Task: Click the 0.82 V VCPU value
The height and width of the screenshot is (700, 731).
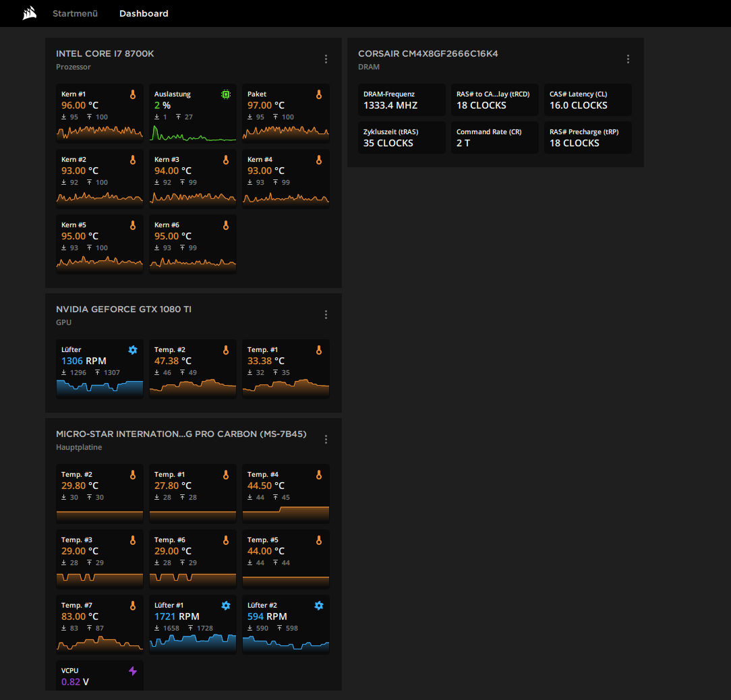Action: [75, 682]
